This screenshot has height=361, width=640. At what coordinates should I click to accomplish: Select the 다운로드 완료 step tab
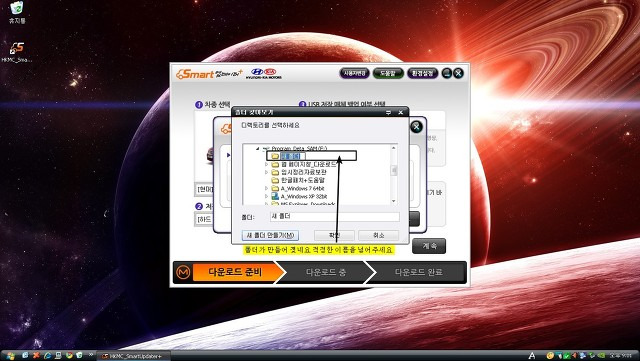pos(418,272)
